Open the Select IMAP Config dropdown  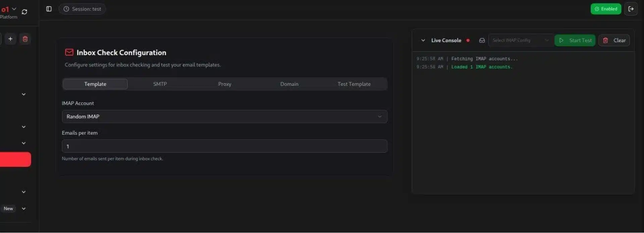click(x=521, y=41)
